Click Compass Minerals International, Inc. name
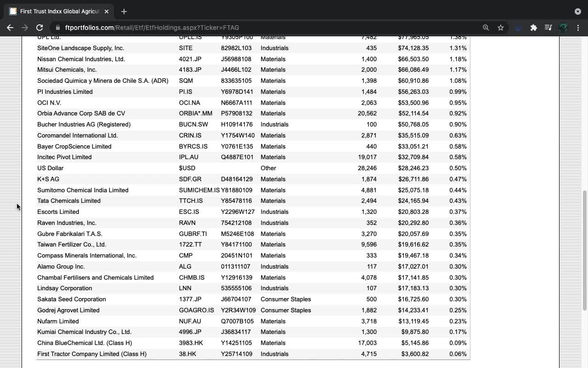This screenshot has width=588, height=368. click(x=87, y=255)
